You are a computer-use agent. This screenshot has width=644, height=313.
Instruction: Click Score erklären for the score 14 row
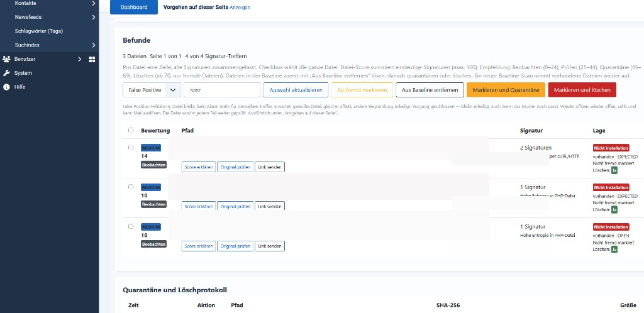[198, 167]
